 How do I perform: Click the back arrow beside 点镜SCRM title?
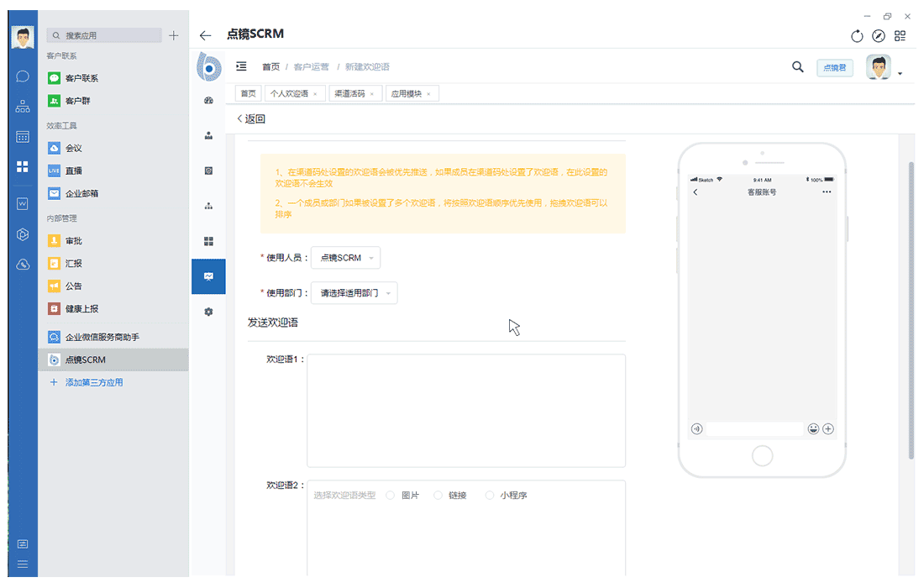[205, 35]
